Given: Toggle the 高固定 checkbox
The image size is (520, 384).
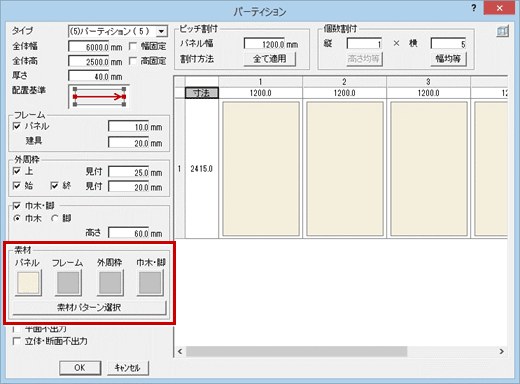Looking at the screenshot, I should (x=133, y=61).
